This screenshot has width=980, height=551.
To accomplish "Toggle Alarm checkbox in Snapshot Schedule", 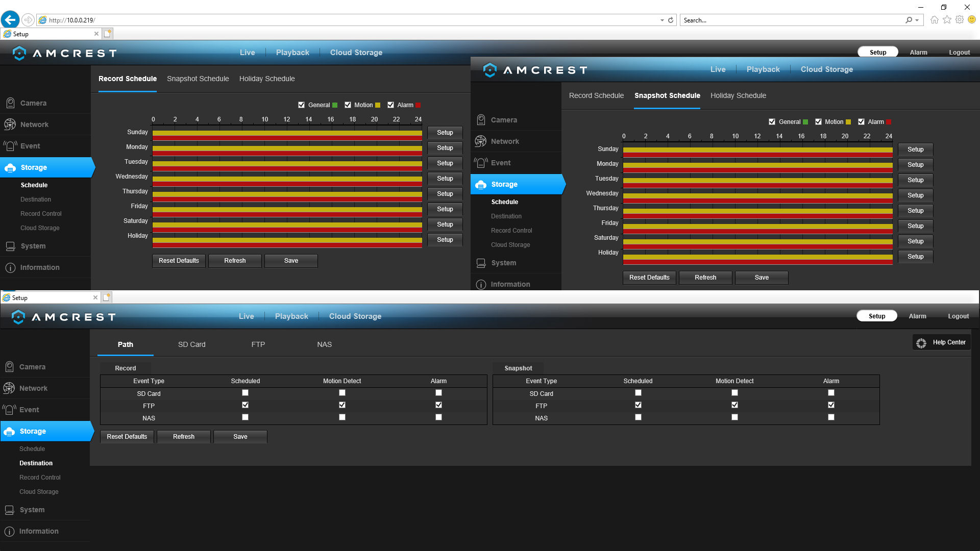I will tap(861, 122).
